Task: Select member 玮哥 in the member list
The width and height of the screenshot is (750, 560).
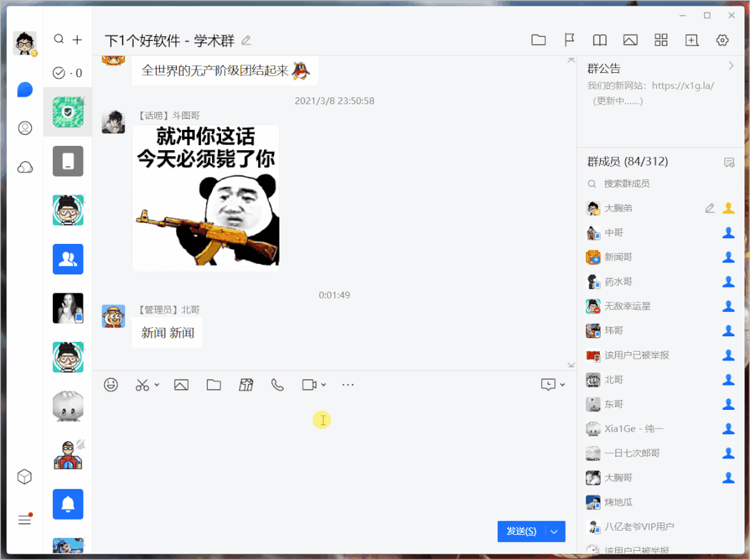Action: pos(660,331)
